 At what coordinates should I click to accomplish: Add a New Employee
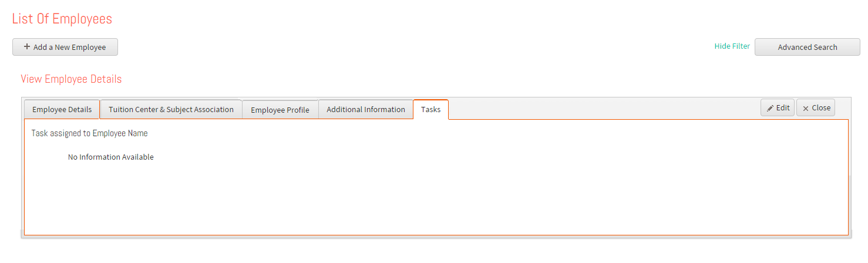point(65,47)
